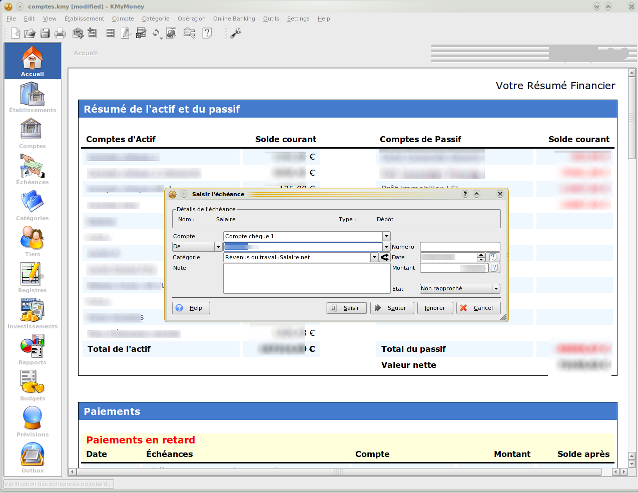Open the Tiers sidebar view

33,241
